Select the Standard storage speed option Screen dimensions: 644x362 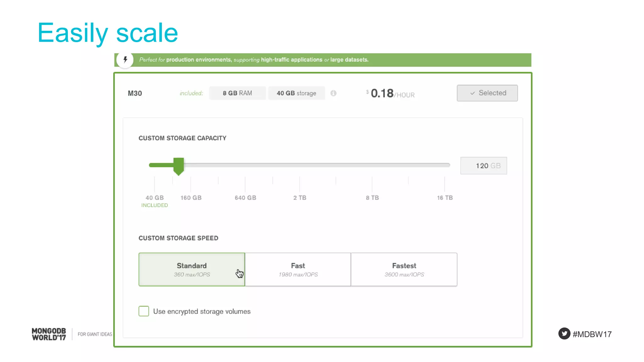(192, 269)
